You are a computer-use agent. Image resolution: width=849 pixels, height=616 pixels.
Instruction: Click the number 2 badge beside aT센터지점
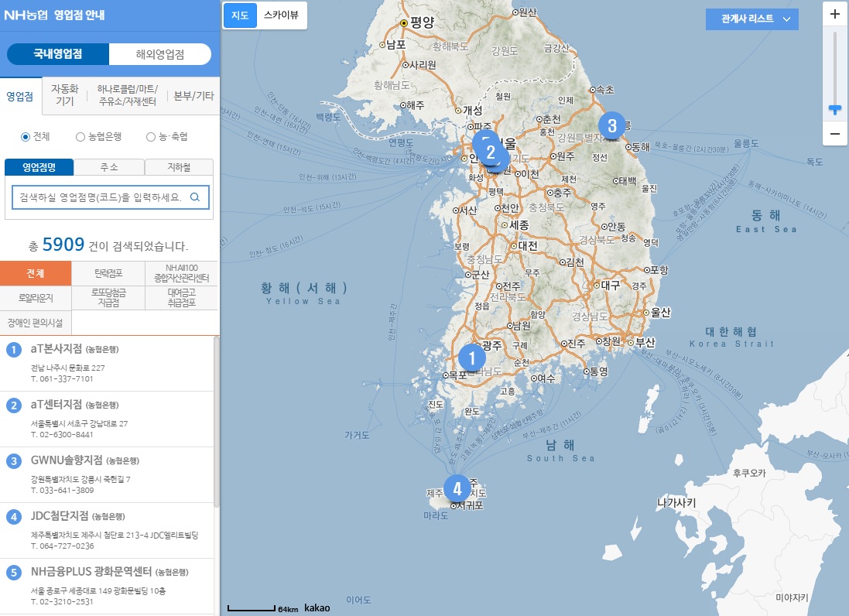[x=13, y=406]
